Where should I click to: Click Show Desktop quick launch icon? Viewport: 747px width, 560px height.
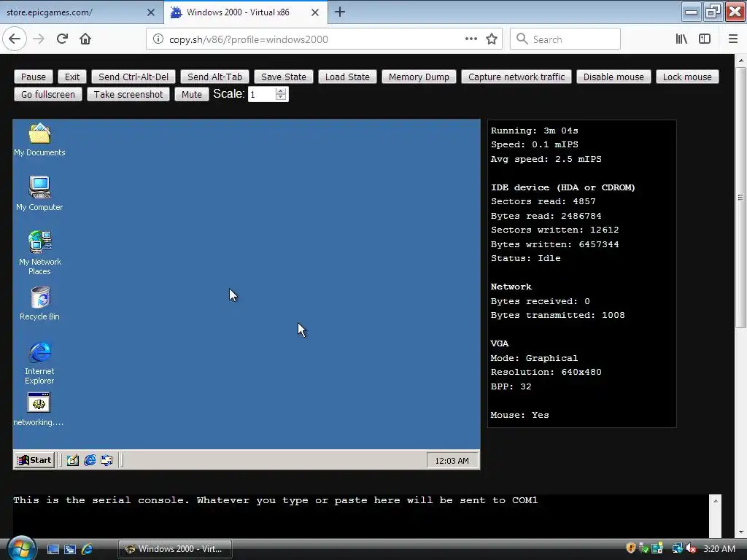[72, 461]
